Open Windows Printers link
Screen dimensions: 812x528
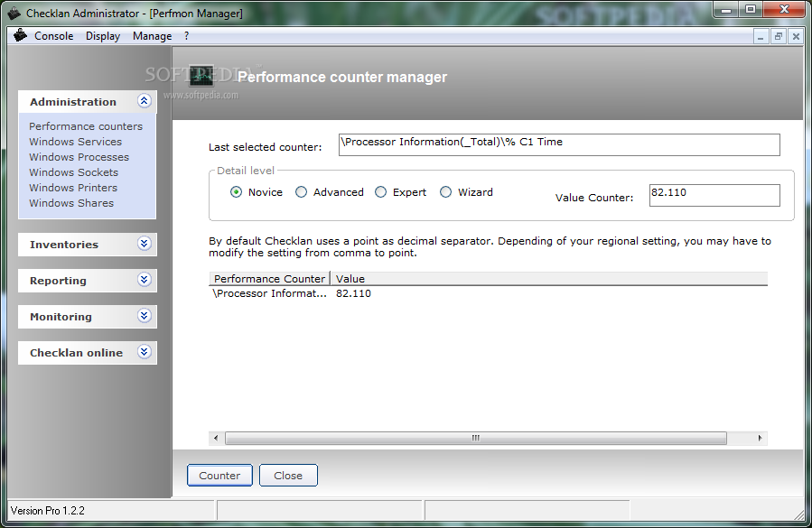[73, 188]
